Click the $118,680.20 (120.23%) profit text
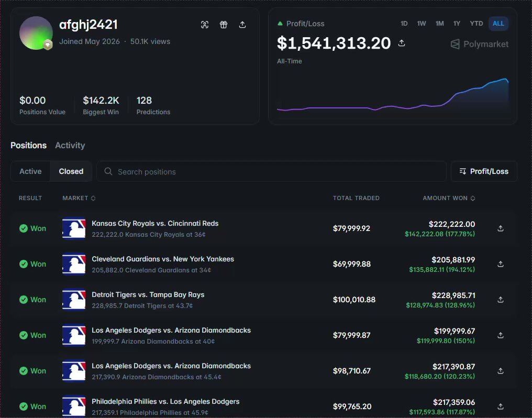532x418 pixels. click(440, 376)
